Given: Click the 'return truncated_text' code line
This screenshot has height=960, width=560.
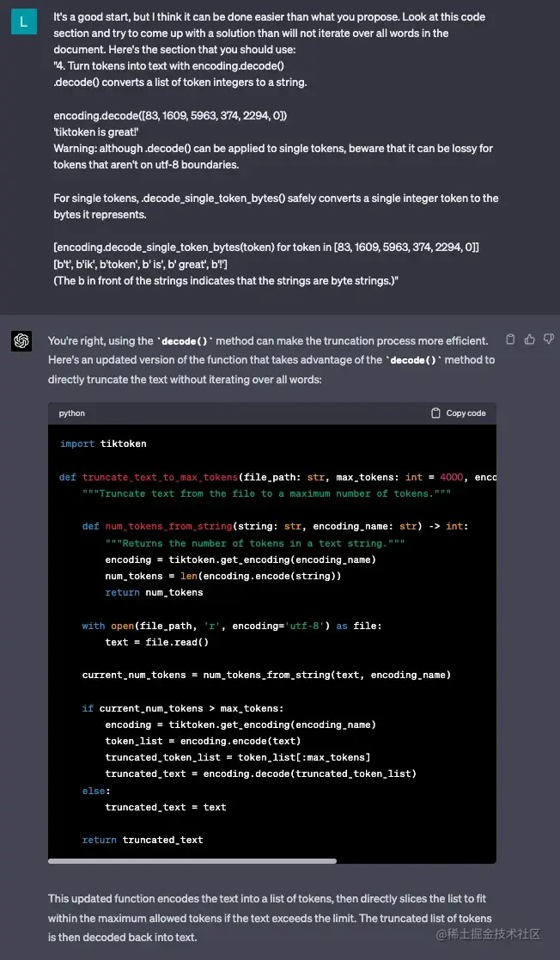Looking at the screenshot, I should [x=143, y=840].
